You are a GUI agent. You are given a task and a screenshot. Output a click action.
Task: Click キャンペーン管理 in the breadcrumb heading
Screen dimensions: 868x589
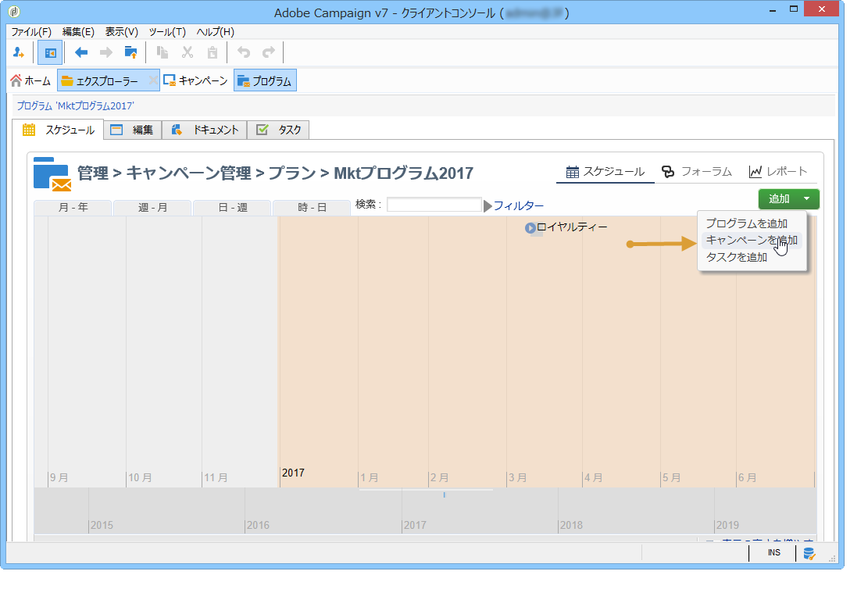click(x=189, y=173)
